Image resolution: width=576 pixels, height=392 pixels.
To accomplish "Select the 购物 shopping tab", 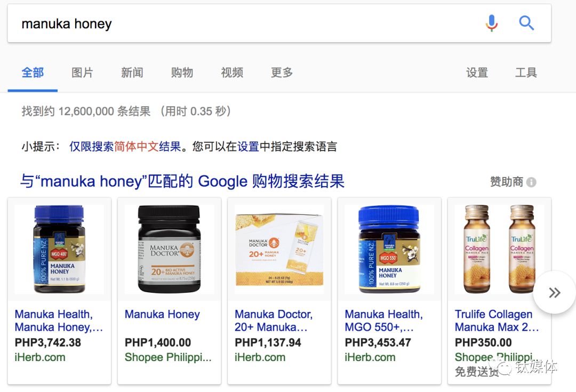I will point(182,73).
